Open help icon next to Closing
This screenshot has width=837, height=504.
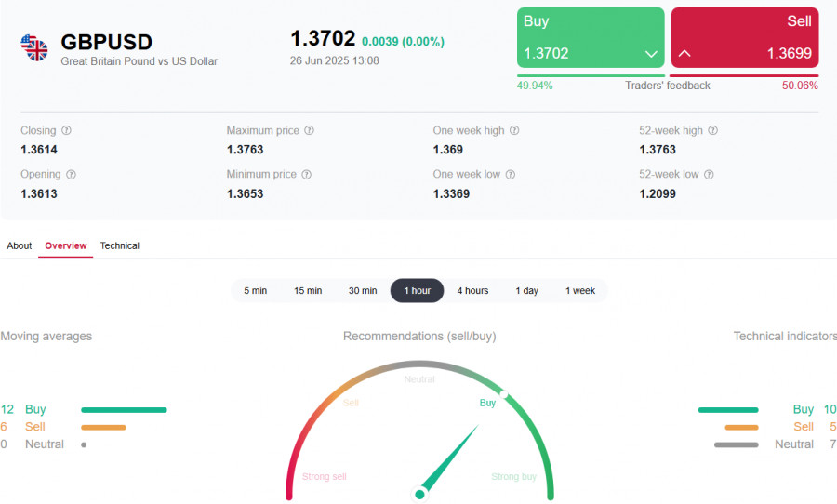click(66, 130)
